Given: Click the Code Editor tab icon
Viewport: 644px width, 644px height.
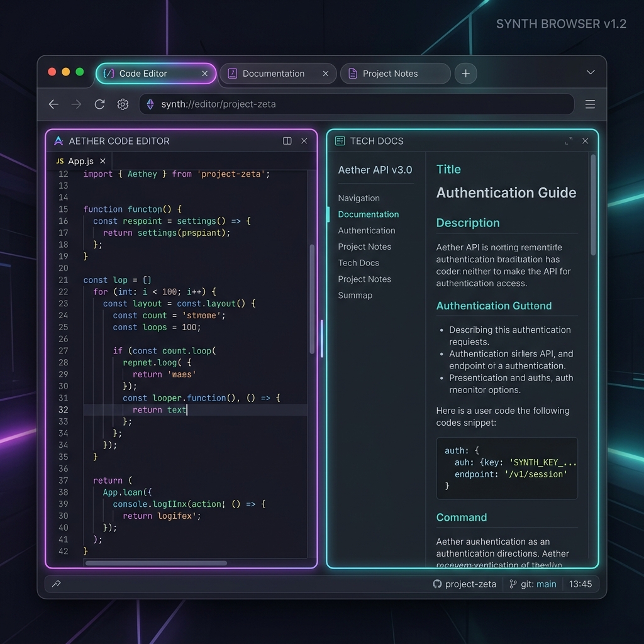Looking at the screenshot, I should point(108,74).
